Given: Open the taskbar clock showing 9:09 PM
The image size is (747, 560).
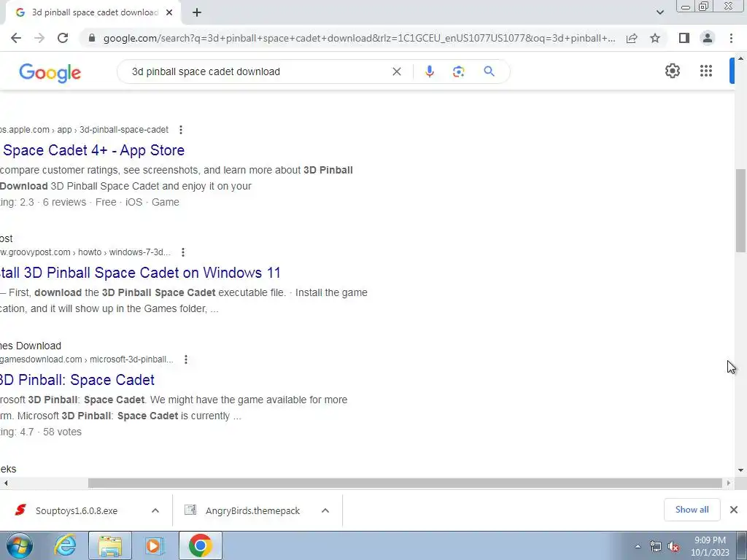Looking at the screenshot, I should click(710, 546).
